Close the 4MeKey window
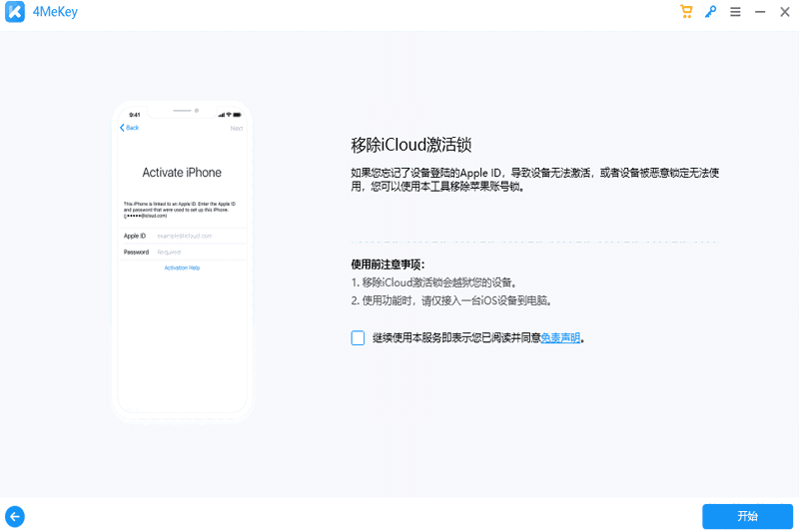The width and height of the screenshot is (799, 532). coord(785,12)
